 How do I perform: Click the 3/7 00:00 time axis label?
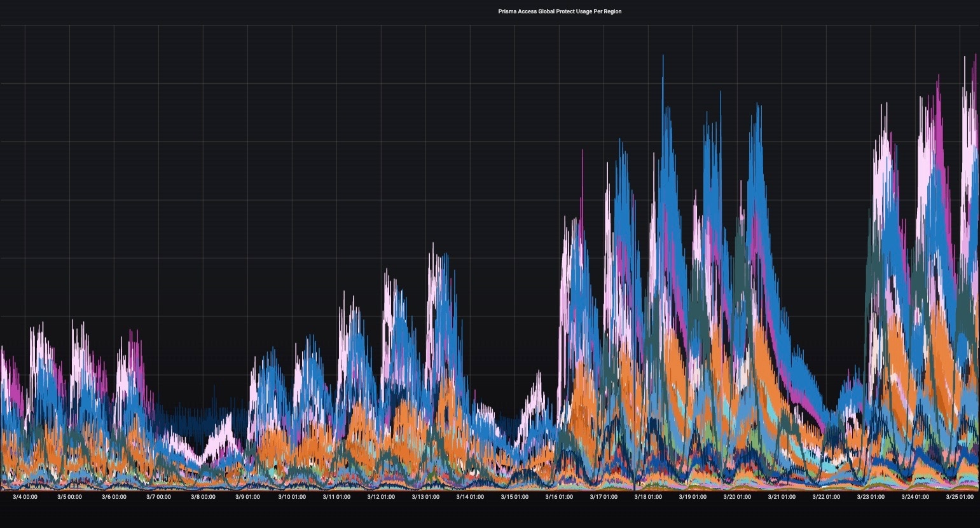click(x=158, y=497)
